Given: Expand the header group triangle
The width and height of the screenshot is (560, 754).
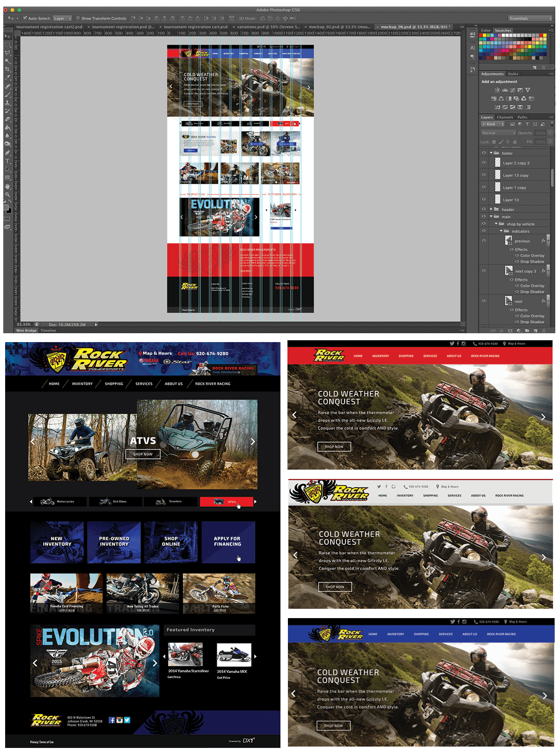Looking at the screenshot, I should pyautogui.click(x=491, y=209).
